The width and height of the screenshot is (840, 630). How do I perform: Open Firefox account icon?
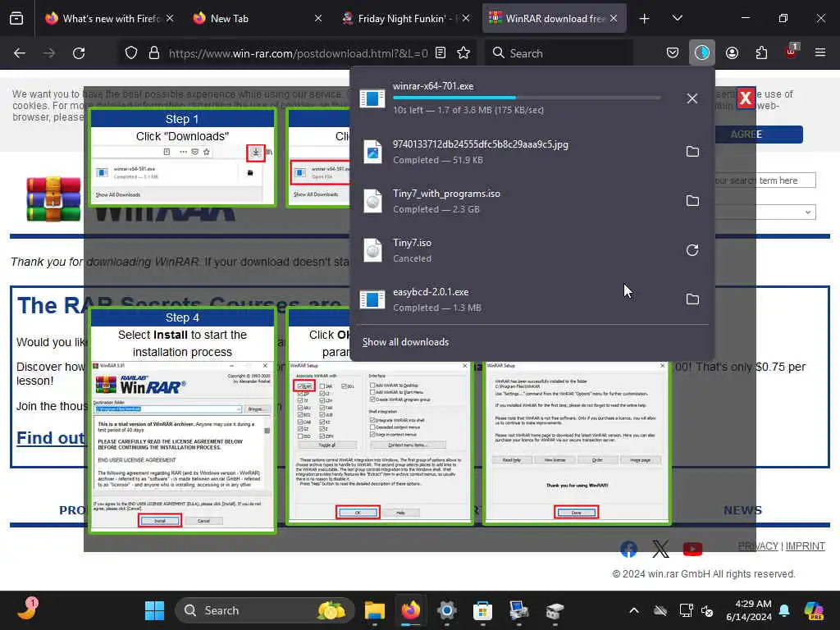pyautogui.click(x=732, y=53)
